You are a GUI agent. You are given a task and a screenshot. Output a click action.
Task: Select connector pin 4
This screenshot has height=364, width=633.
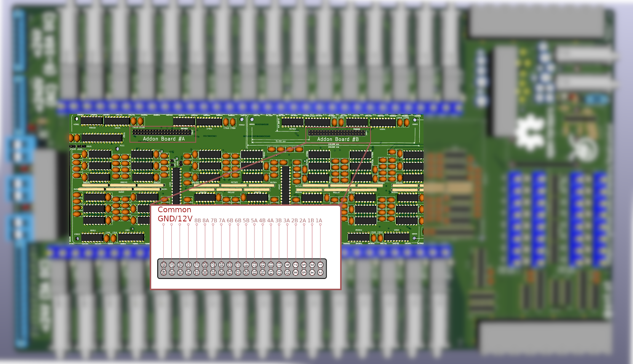[312, 272]
